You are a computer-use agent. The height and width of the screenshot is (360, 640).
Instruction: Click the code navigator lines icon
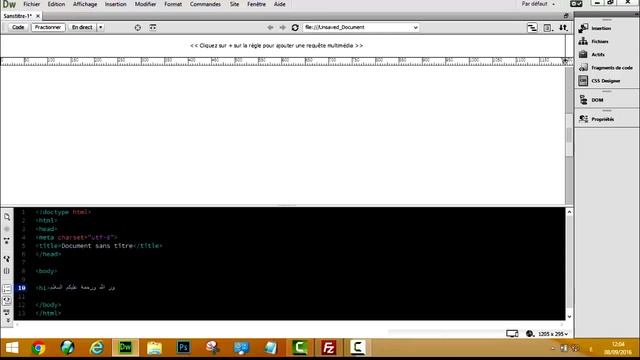click(x=532, y=27)
